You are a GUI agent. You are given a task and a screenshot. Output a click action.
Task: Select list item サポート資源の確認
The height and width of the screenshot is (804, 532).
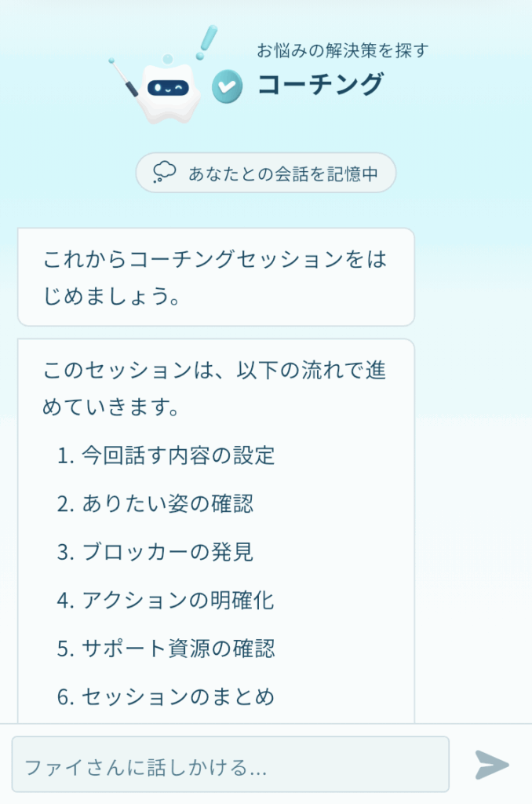[166, 648]
